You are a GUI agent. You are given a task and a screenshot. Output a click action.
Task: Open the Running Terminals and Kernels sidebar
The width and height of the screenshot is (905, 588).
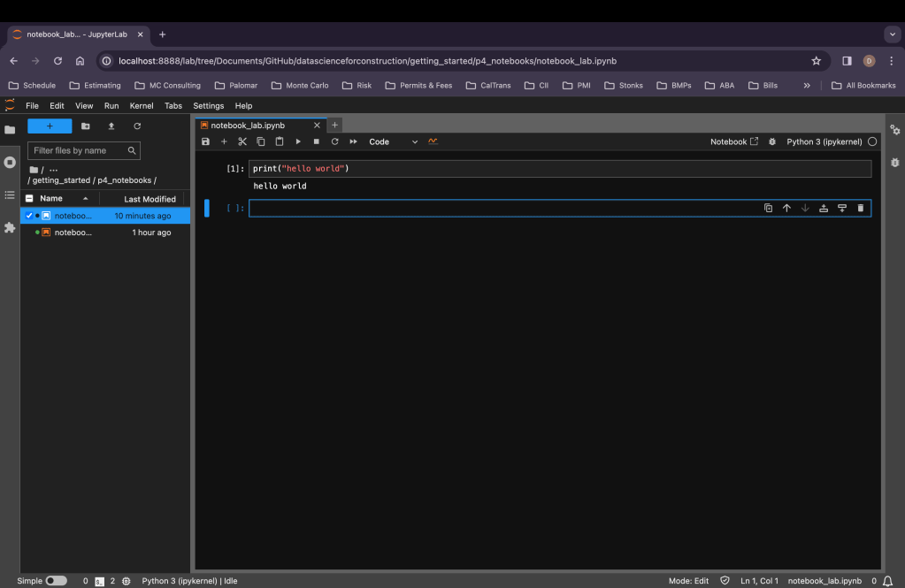point(10,163)
